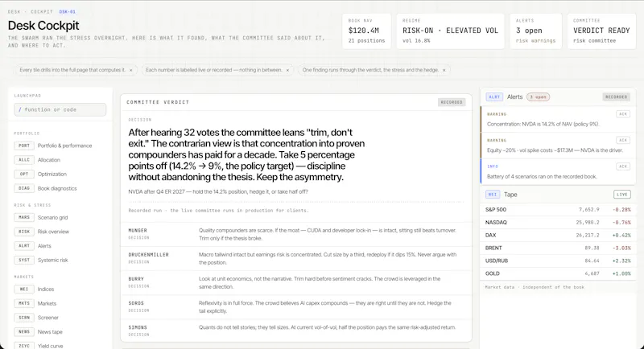Open Book diagnostics via DIAG badge
The image size is (644, 349).
(x=24, y=188)
